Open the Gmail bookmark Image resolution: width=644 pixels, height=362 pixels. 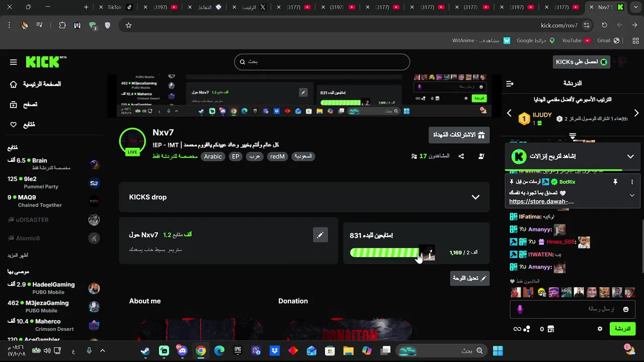tap(608, 40)
